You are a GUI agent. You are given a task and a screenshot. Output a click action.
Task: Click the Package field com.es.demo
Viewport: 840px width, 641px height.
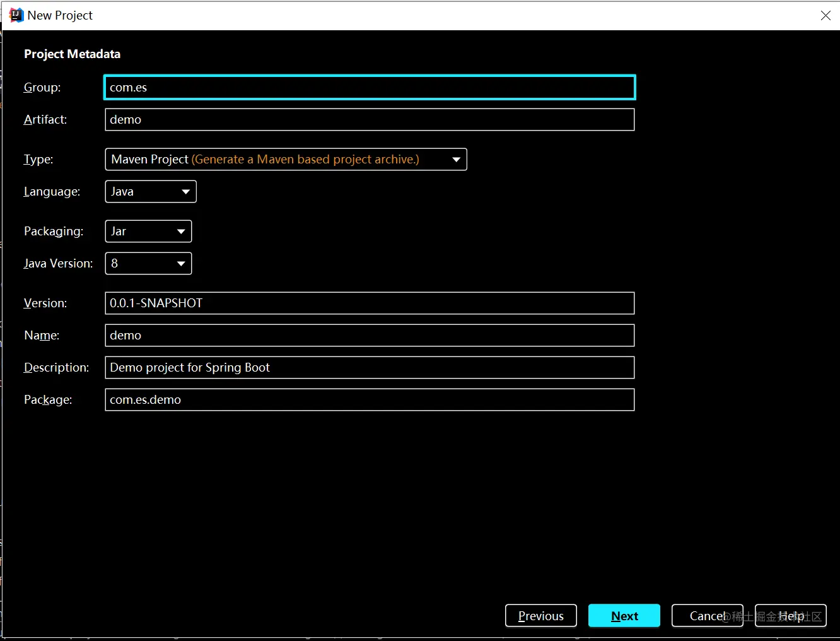coord(370,399)
